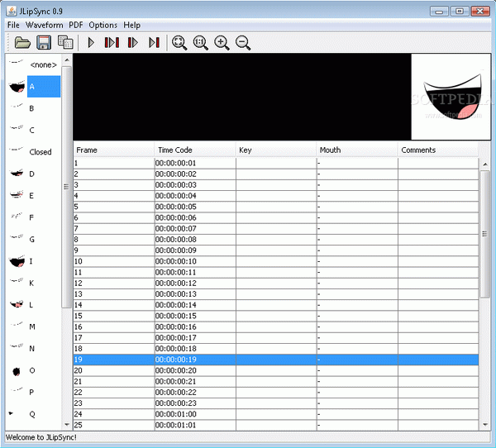The height and width of the screenshot is (448, 496).
Task: Play the marked selection between red bars
Action: (x=112, y=42)
